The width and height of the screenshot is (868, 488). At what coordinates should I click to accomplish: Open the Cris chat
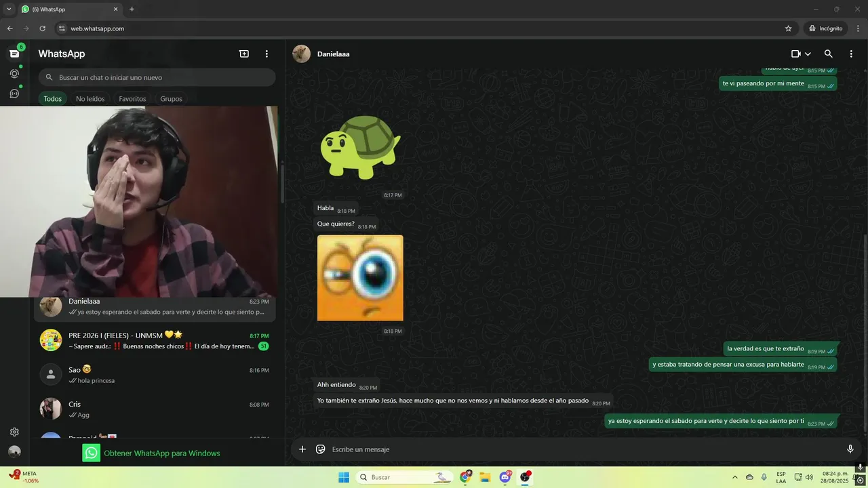[155, 409]
